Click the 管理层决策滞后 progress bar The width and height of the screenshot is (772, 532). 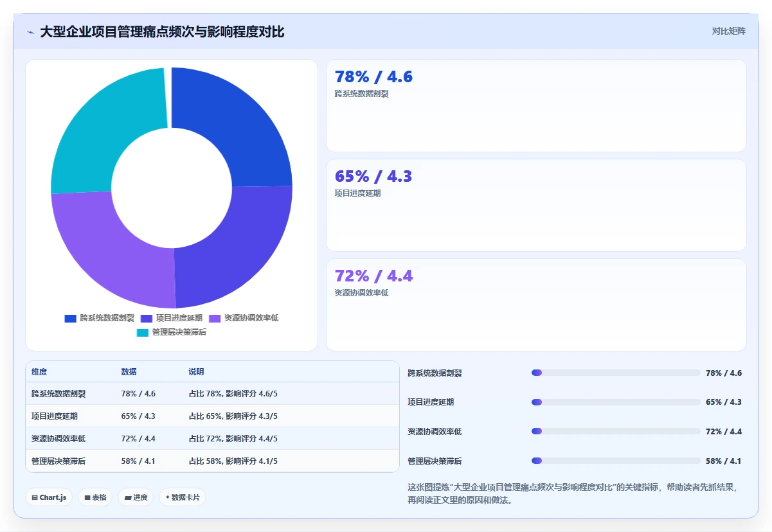point(616,461)
